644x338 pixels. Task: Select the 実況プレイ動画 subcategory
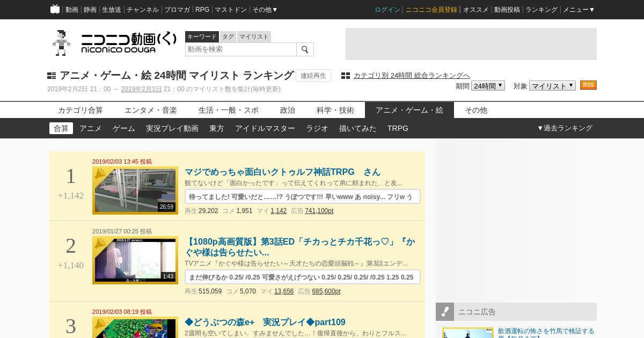click(x=172, y=128)
